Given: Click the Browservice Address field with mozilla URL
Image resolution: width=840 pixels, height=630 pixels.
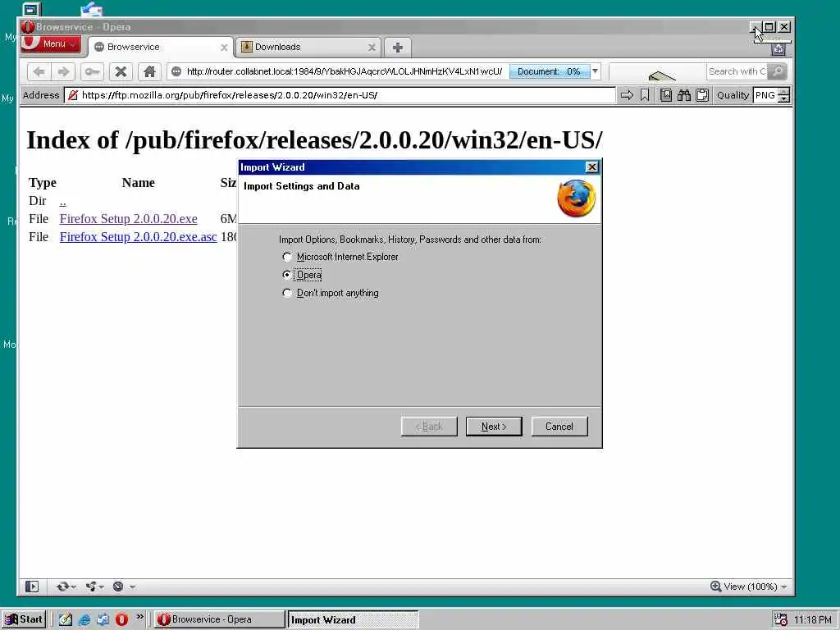Looking at the screenshot, I should point(340,95).
